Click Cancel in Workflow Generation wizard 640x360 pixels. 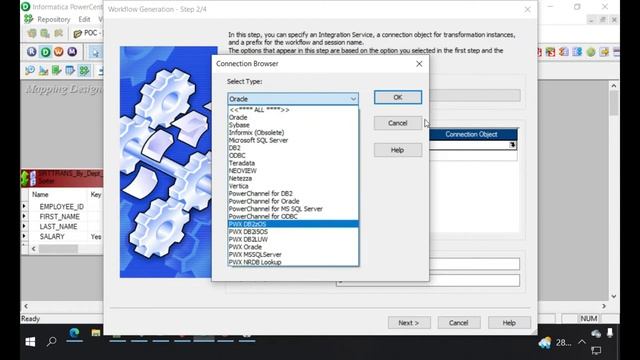[x=459, y=322]
